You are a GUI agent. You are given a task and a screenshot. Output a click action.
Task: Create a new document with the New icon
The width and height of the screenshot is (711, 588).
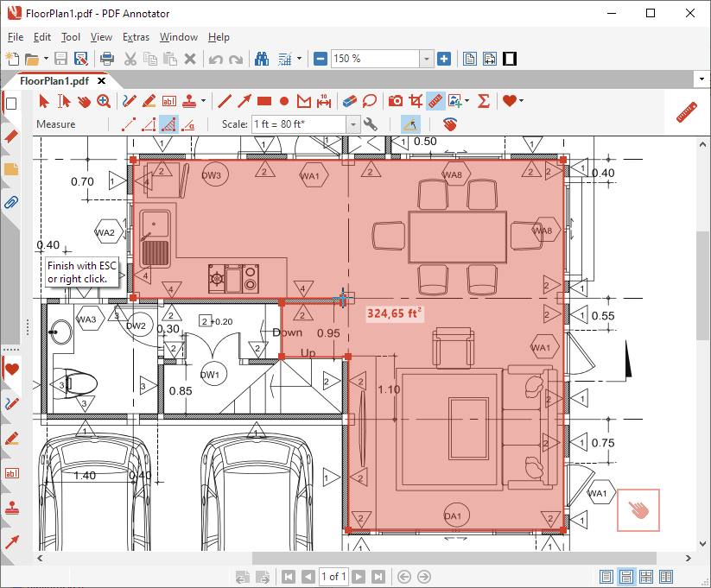(x=12, y=59)
